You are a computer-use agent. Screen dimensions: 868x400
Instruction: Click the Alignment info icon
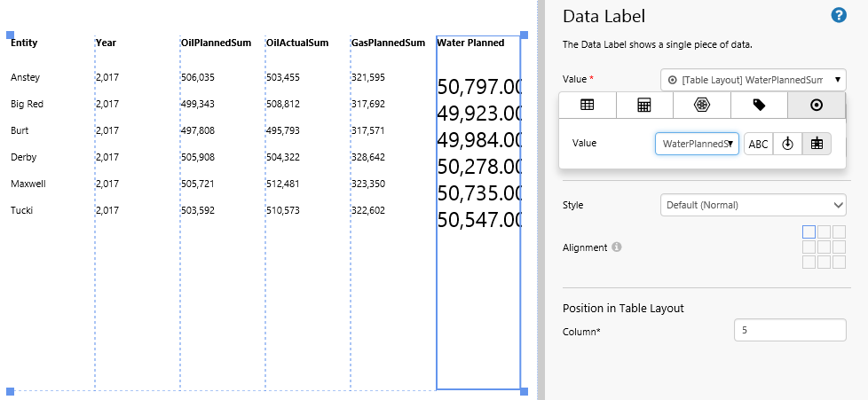click(x=617, y=247)
